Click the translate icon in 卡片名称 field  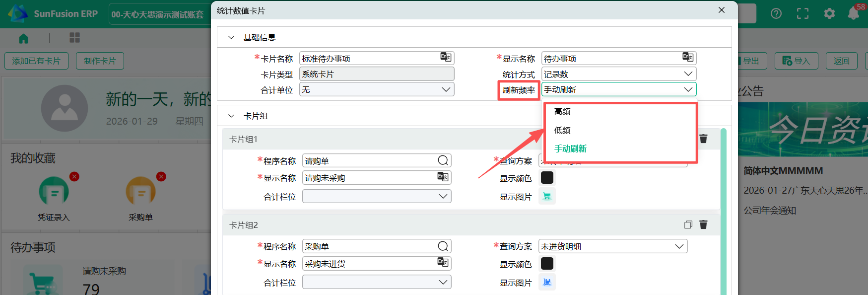445,57
